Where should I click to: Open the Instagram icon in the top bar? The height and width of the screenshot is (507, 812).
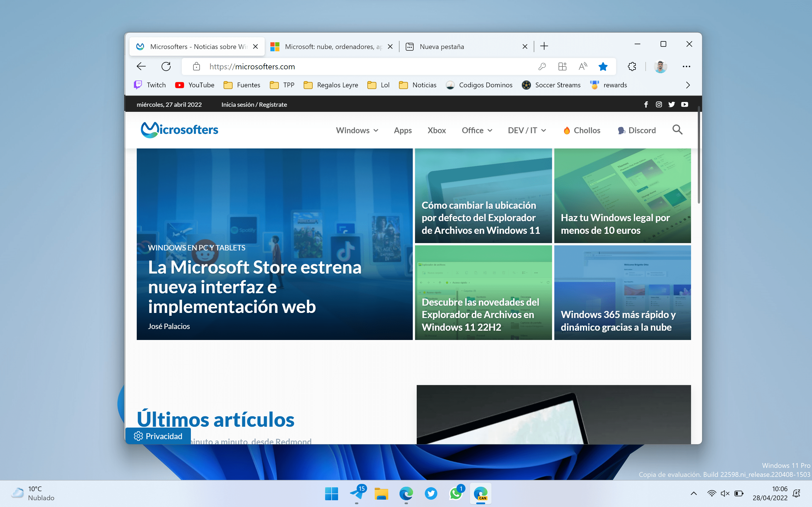coord(659,104)
